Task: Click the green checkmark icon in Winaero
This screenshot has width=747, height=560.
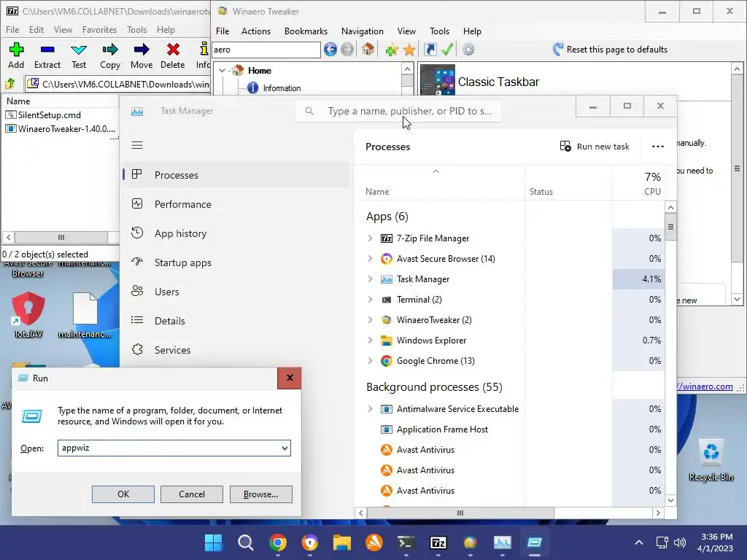Action: [447, 50]
